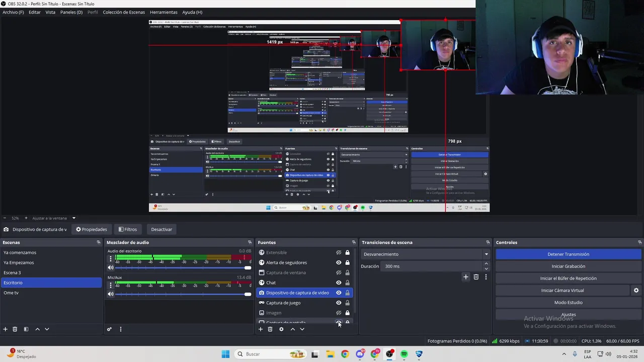Remove the scene transition with the trash icon
The image size is (644, 362).
click(x=476, y=277)
